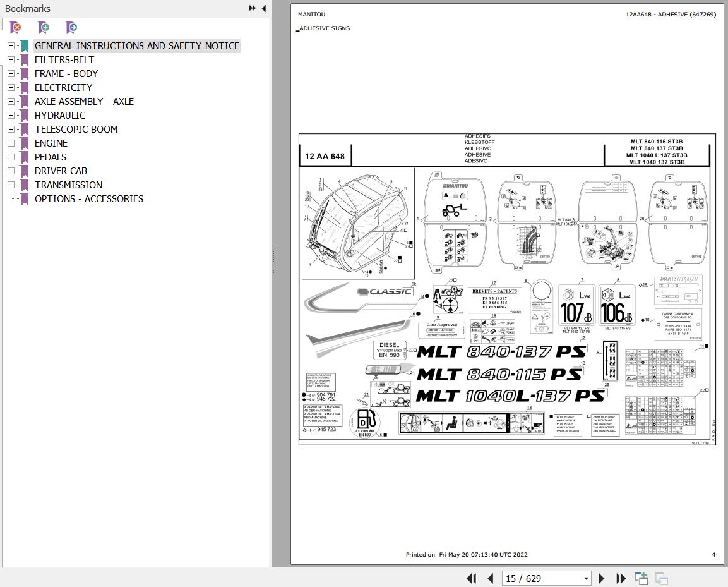Click the 106 dB noise label decal
728x587 pixels.
617,305
